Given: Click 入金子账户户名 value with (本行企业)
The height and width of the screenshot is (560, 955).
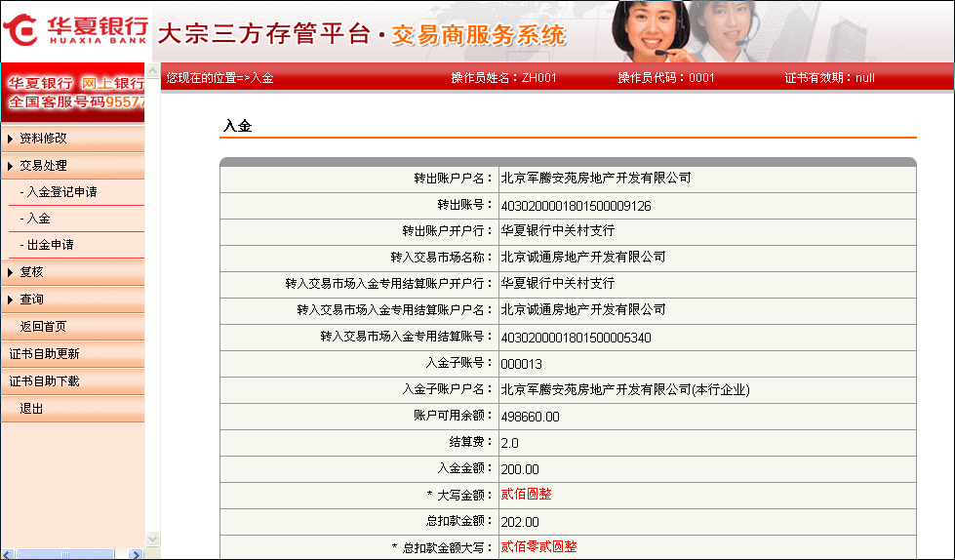Looking at the screenshot, I should pyautogui.click(x=625, y=390).
